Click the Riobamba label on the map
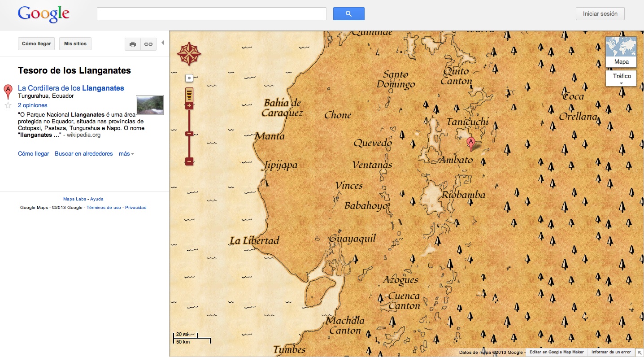 click(x=463, y=195)
